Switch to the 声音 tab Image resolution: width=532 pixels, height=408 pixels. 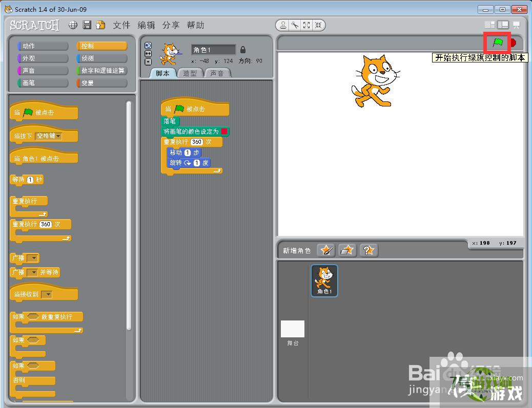click(x=217, y=73)
